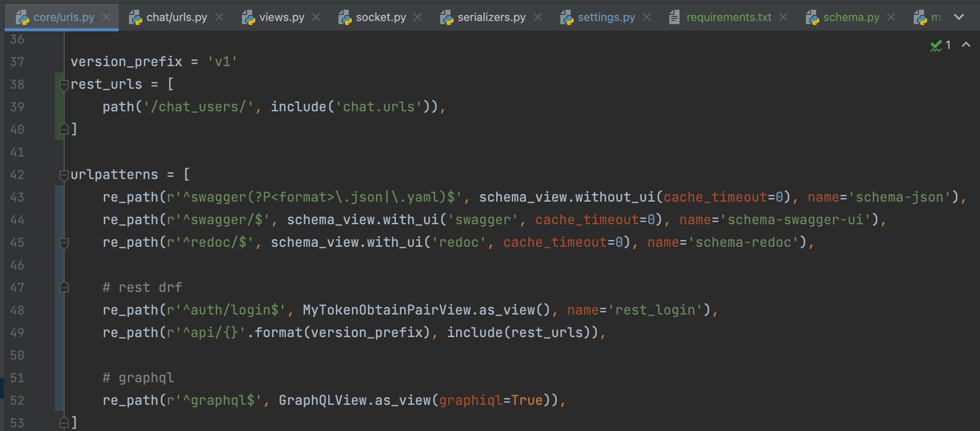This screenshot has width=980, height=431.
Task: Open the serializers.py tab
Action: tap(492, 17)
